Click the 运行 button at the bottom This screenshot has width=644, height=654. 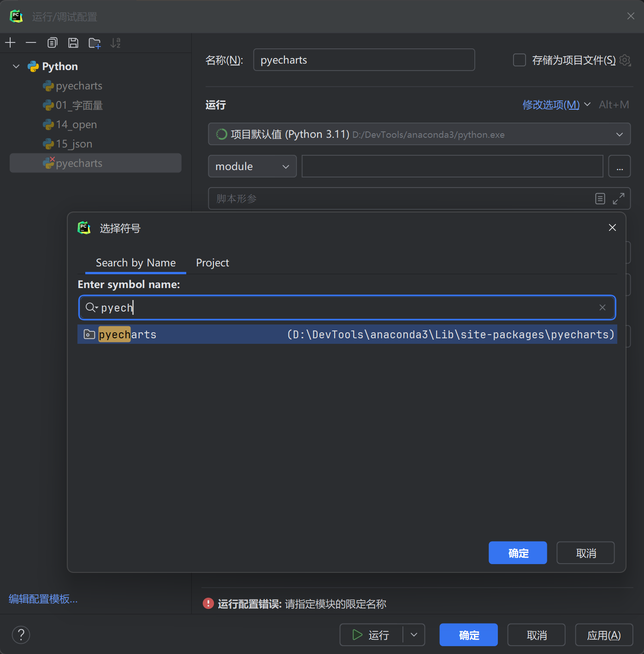click(x=371, y=635)
